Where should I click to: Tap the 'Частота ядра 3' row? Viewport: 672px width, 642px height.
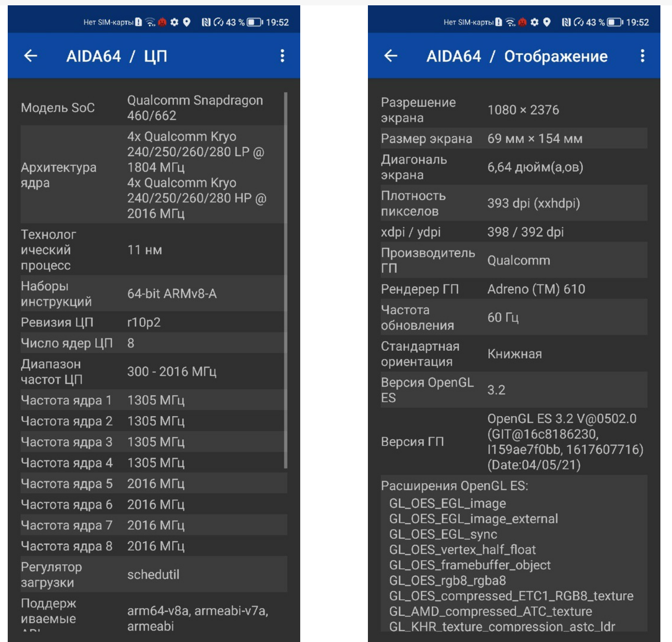(x=154, y=441)
